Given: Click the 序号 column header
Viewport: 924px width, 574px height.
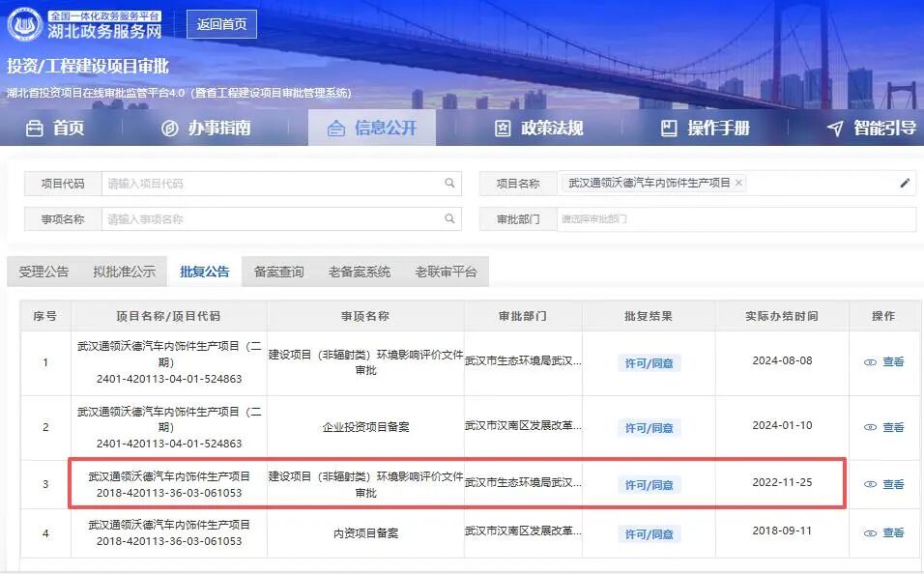Looking at the screenshot, I should [x=45, y=316].
